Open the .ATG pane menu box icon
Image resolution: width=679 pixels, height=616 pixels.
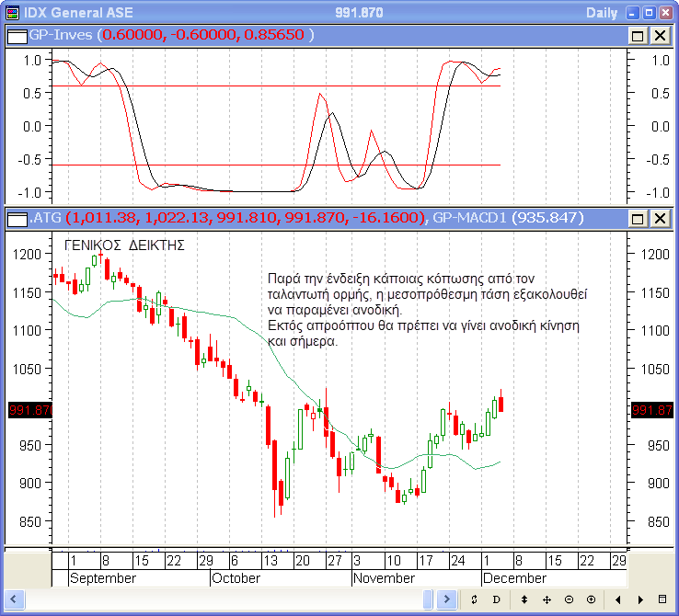[17, 219]
